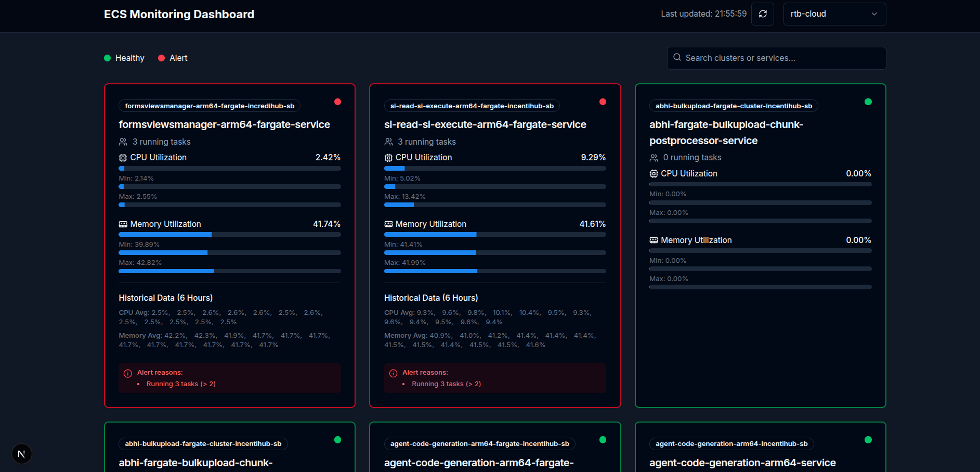This screenshot has height=472, width=980.
Task: Click the formsviewsmanager-arm64-fargate-incredihub-sb cluster tag
Action: (210, 106)
